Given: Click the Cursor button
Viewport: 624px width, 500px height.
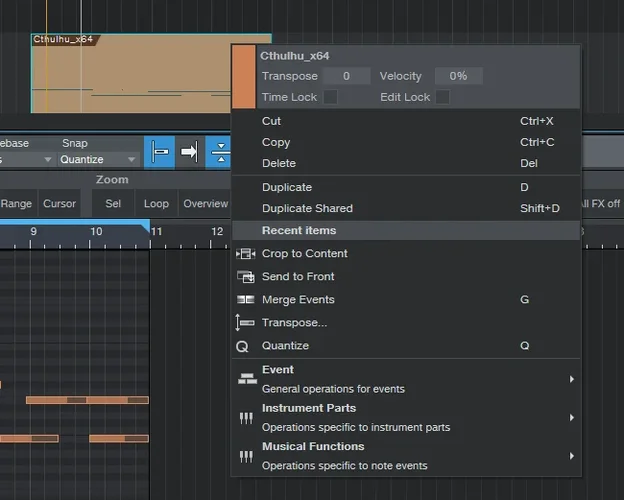Looking at the screenshot, I should click(59, 204).
